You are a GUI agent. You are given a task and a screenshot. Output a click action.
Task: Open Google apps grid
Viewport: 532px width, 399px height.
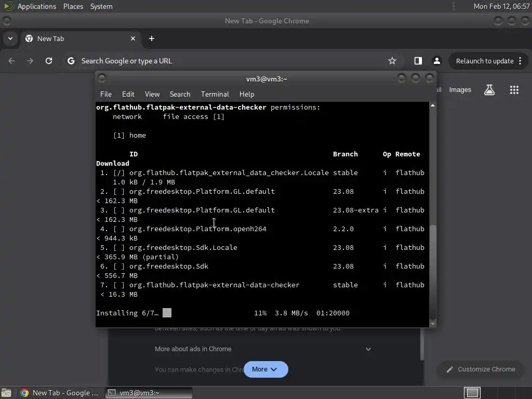pos(514,90)
